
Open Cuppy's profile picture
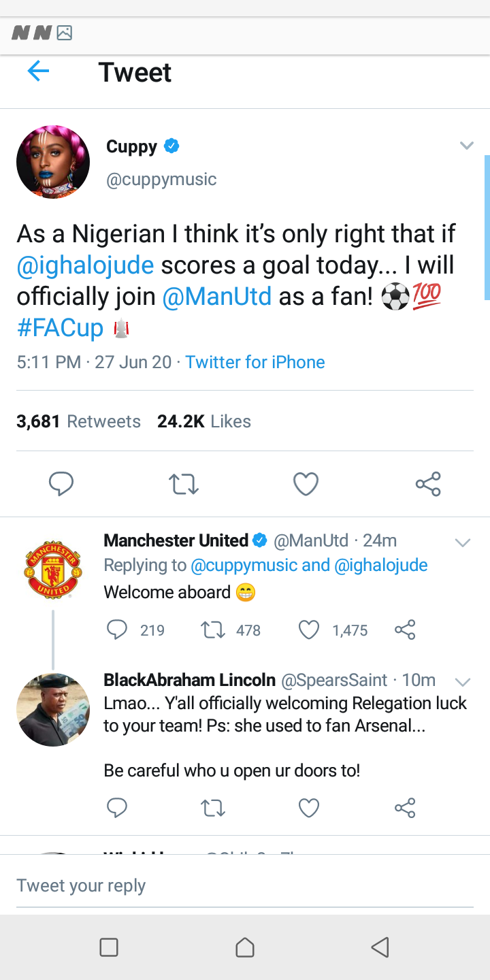53,162
